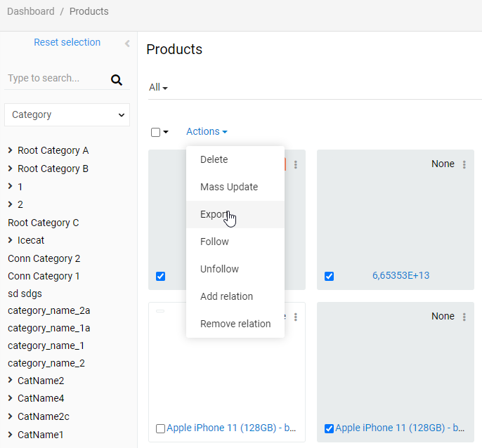Click the Root Category B label
482x448 pixels.
(x=53, y=169)
